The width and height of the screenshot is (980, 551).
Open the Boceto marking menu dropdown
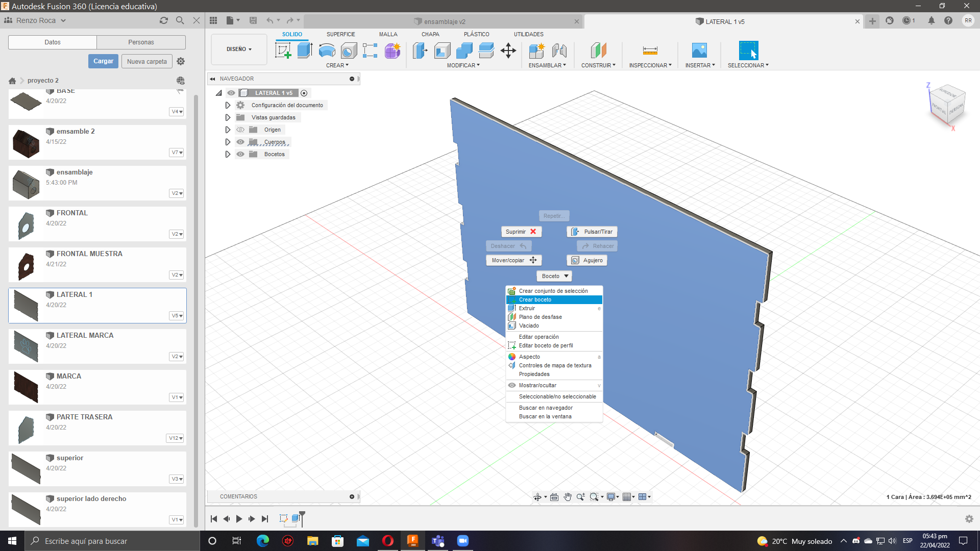(x=554, y=276)
